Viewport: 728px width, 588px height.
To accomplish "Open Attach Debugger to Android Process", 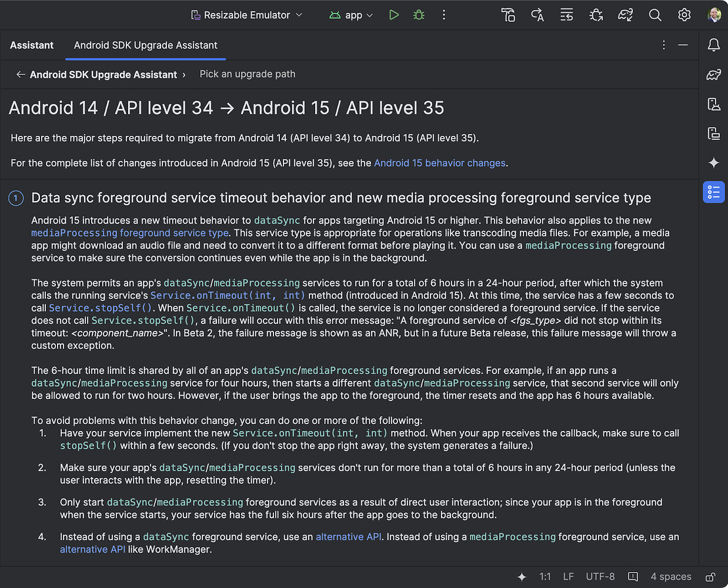I will click(596, 15).
